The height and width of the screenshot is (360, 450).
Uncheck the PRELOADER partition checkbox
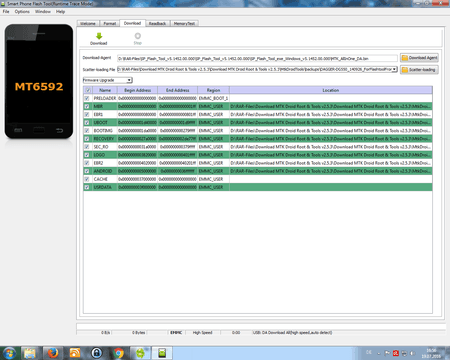pos(87,98)
